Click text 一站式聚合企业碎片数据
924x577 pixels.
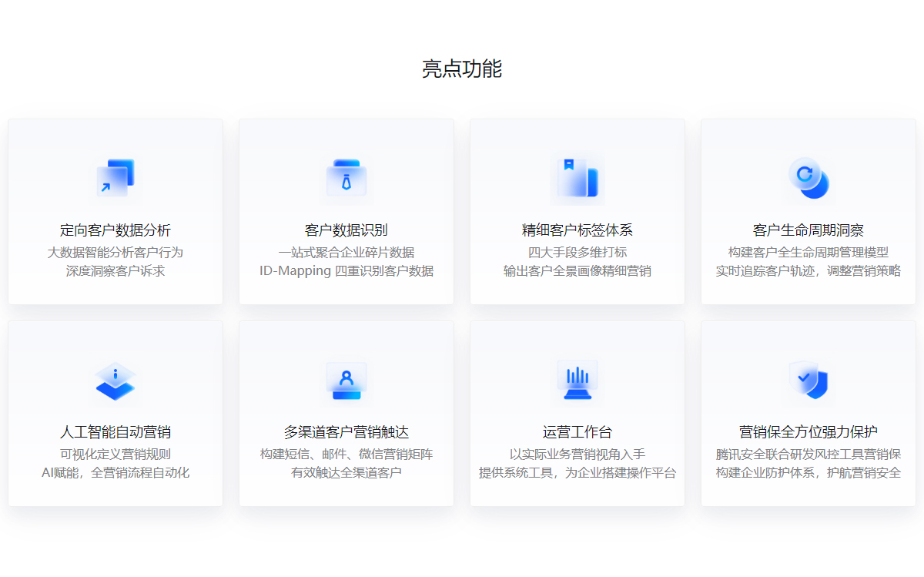pos(346,252)
